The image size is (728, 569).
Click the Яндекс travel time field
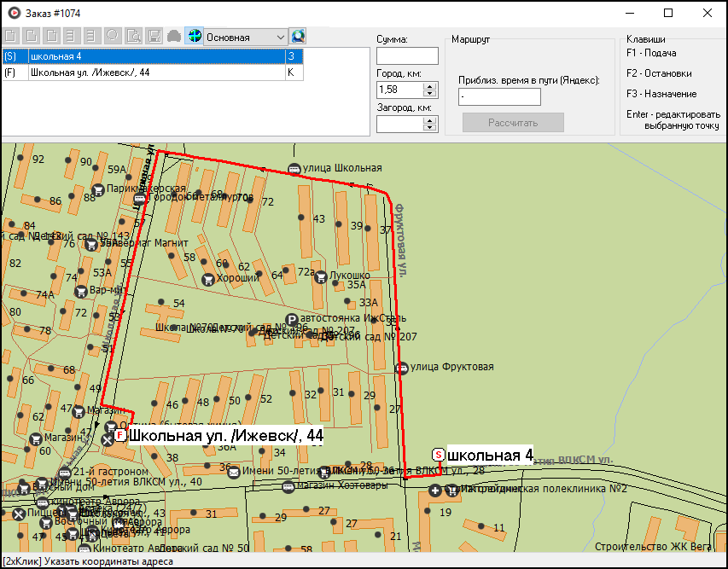pos(499,97)
